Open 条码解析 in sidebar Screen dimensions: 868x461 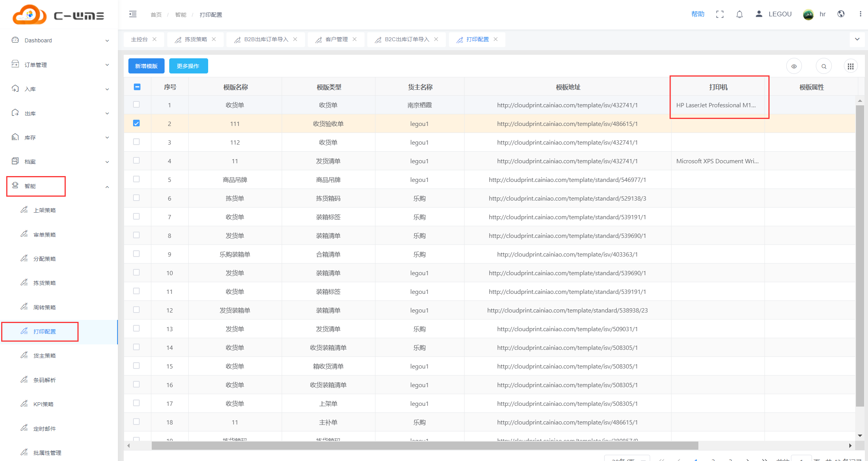click(x=44, y=380)
